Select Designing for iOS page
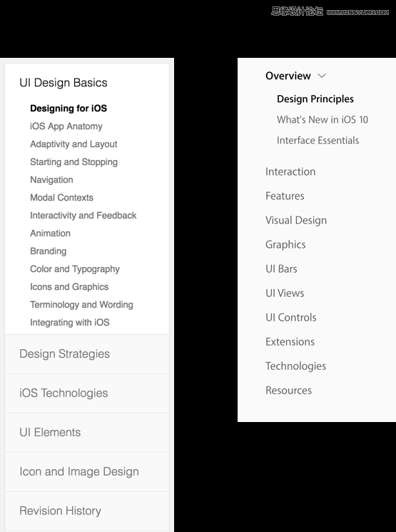The height and width of the screenshot is (532, 396). click(x=68, y=109)
